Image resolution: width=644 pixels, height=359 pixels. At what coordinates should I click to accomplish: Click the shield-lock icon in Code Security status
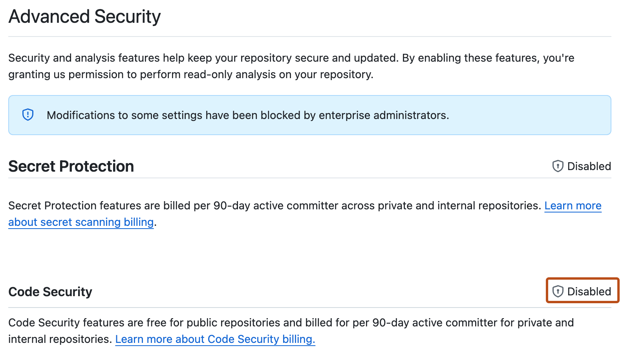(x=558, y=291)
